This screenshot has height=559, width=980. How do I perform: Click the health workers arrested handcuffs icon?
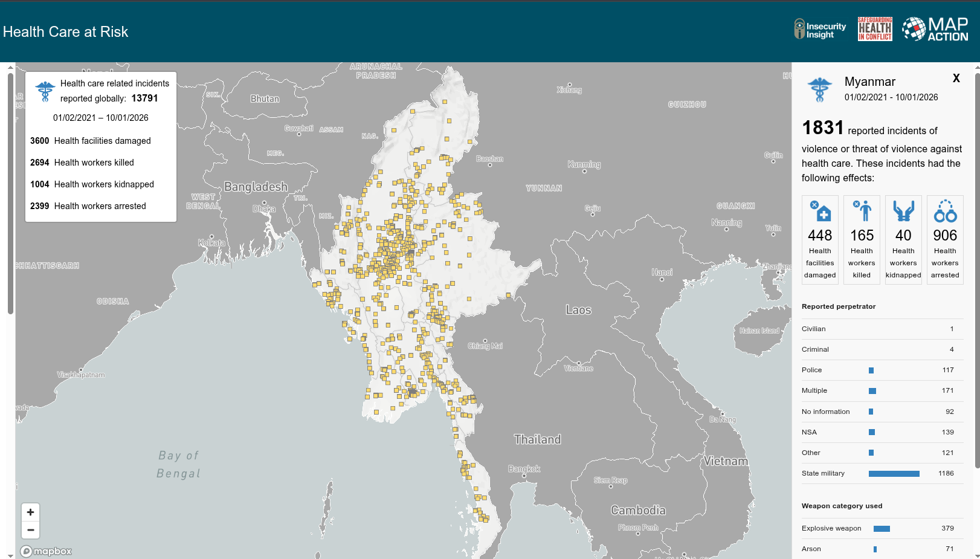(945, 212)
